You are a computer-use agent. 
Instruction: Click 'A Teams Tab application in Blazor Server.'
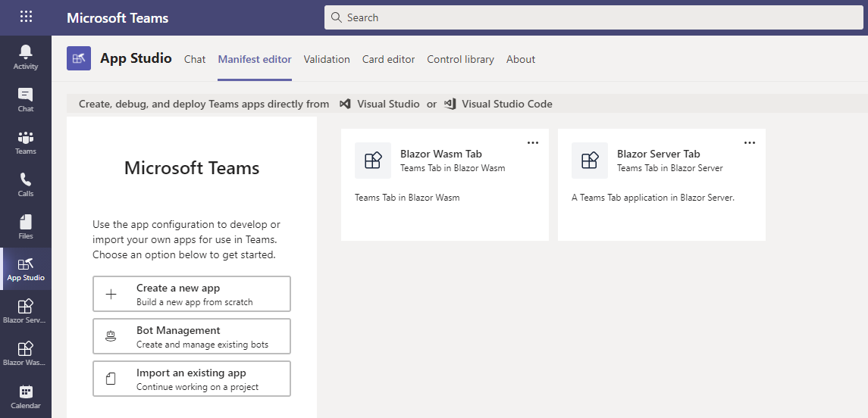[x=653, y=198]
